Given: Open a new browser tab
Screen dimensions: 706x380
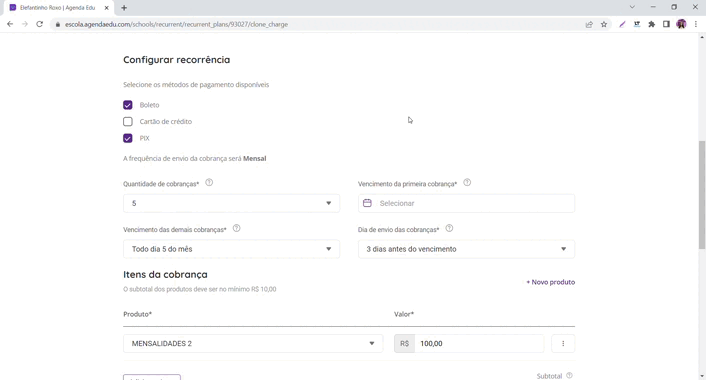Looking at the screenshot, I should pyautogui.click(x=124, y=8).
